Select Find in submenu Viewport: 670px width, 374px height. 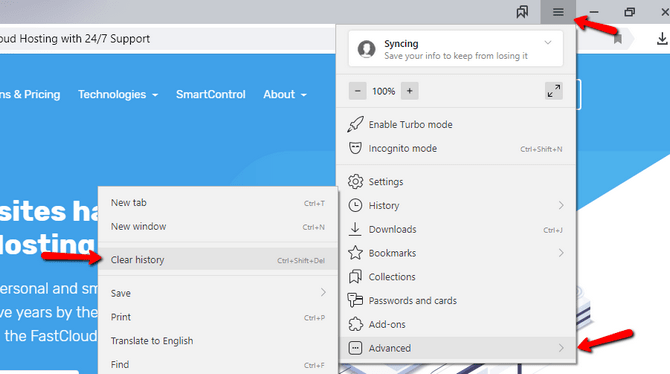click(x=218, y=365)
